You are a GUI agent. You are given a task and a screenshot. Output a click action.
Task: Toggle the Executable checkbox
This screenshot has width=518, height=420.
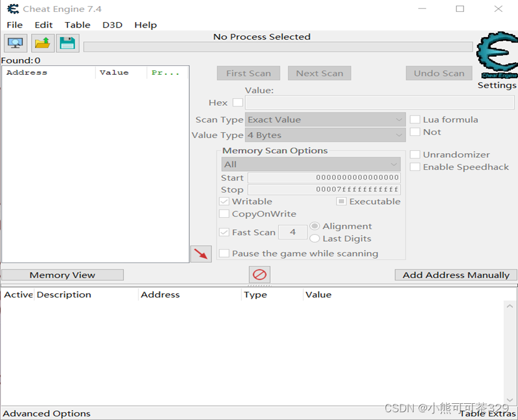(341, 201)
